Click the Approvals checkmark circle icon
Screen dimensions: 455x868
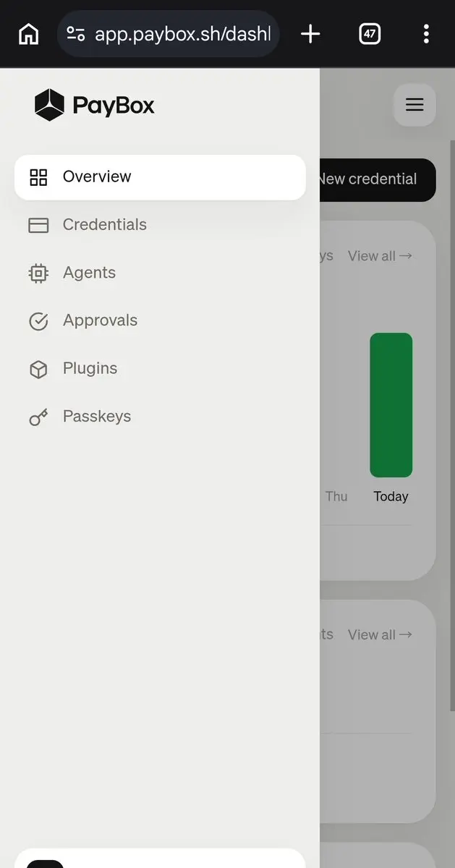38,321
